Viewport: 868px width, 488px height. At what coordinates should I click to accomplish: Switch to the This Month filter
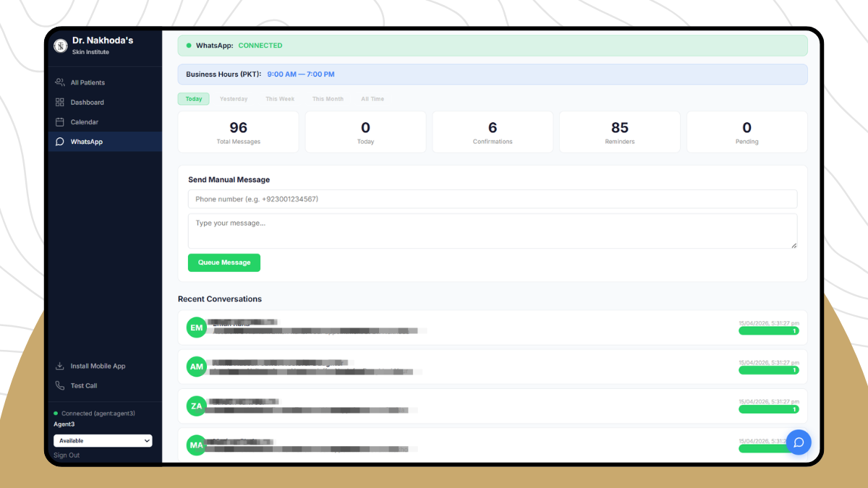tap(328, 99)
